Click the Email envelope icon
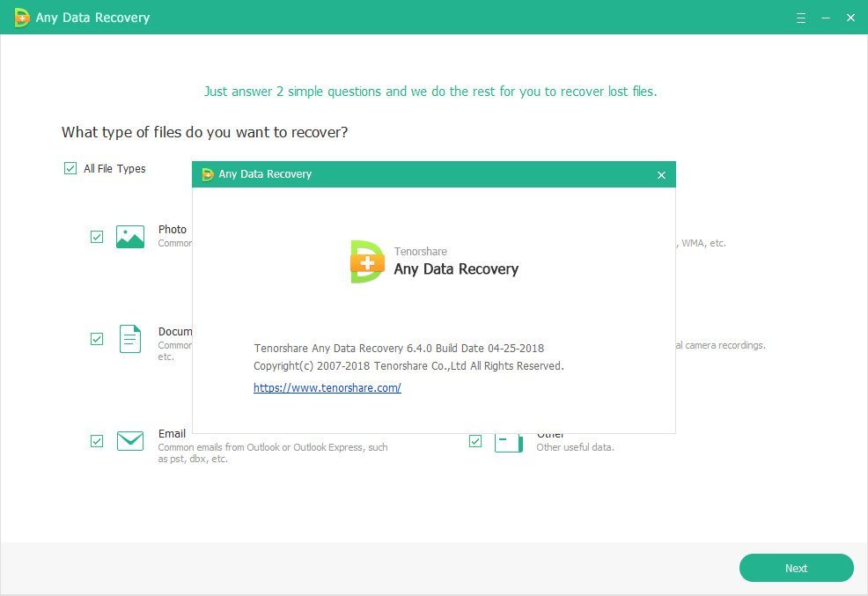868x596 pixels. click(x=130, y=441)
